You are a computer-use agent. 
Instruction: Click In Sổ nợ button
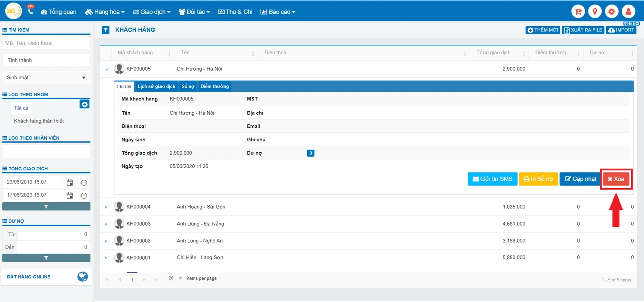(538, 179)
